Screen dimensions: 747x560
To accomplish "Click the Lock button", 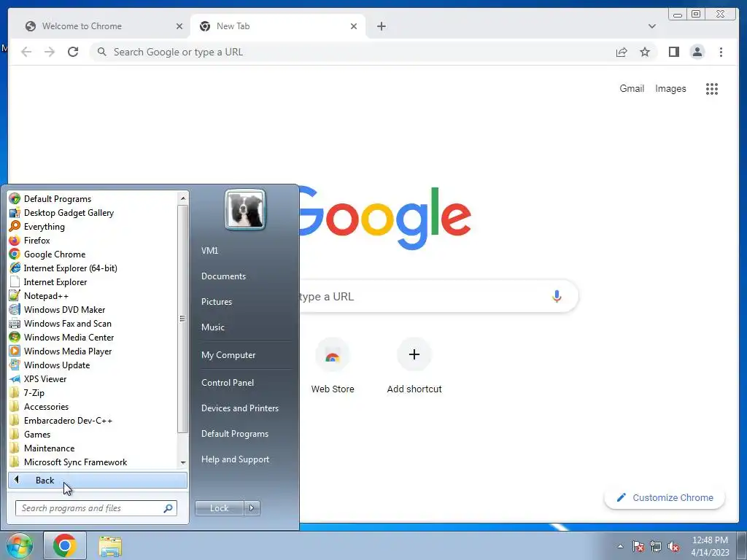I will (x=219, y=508).
